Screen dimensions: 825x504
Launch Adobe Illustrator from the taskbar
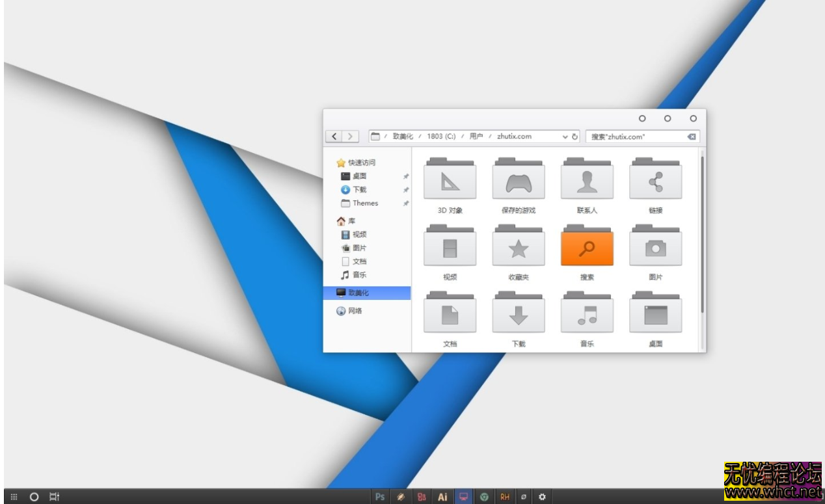tap(442, 496)
